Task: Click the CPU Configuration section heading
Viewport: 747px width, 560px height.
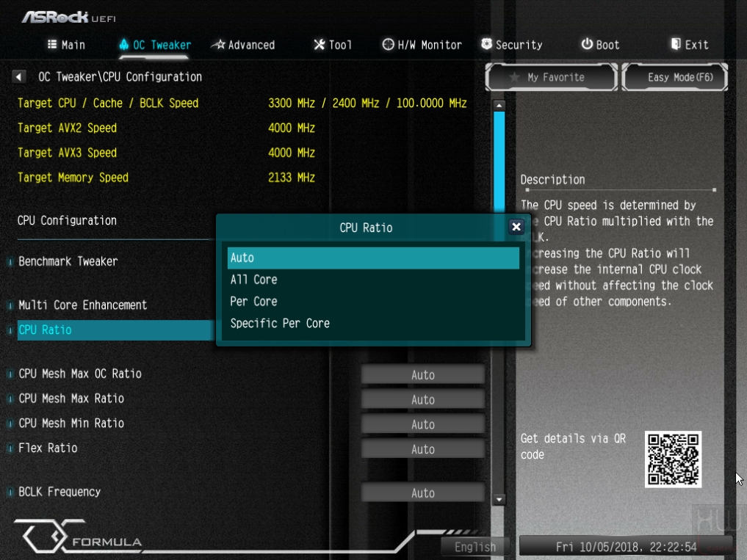Action: point(67,220)
